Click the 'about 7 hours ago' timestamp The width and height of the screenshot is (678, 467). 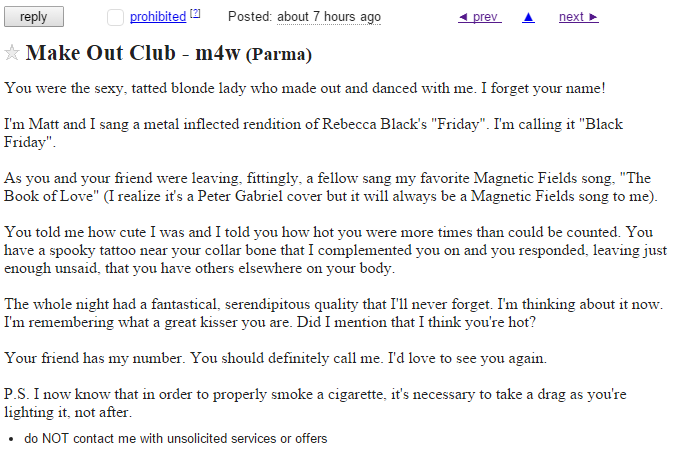tap(329, 17)
